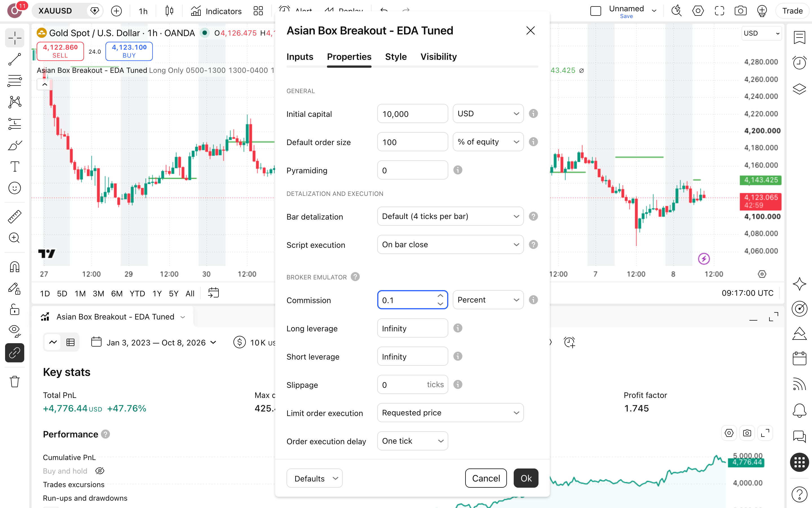The image size is (812, 508).
Task: Open the layout templates grid icon
Action: (258, 11)
